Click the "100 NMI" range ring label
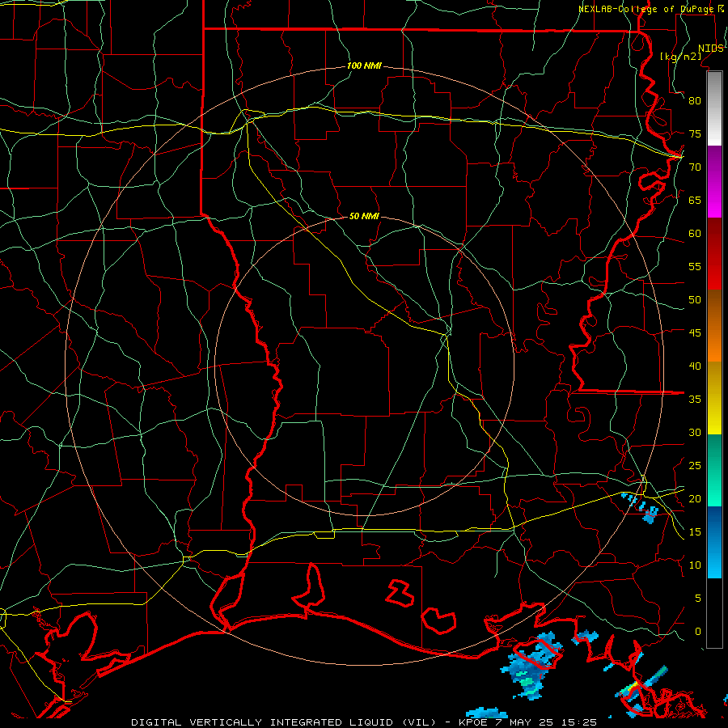The height and width of the screenshot is (728, 728). point(364,66)
